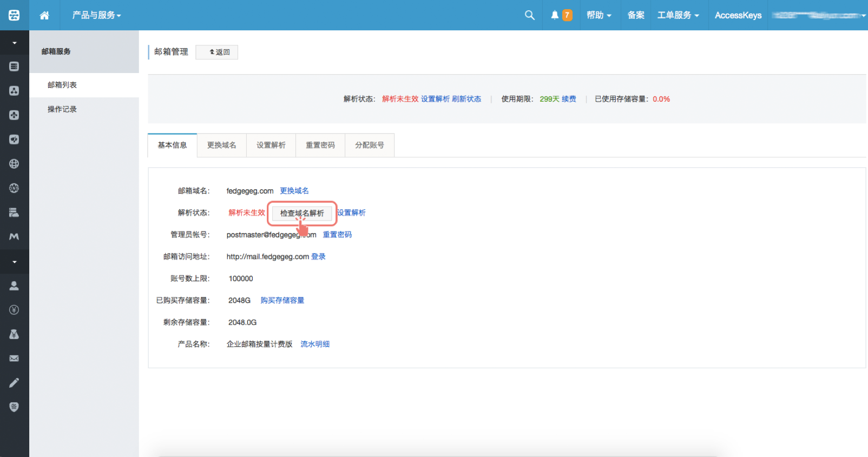Click the user profile icon in sidebar
The height and width of the screenshot is (457, 868).
tap(14, 286)
